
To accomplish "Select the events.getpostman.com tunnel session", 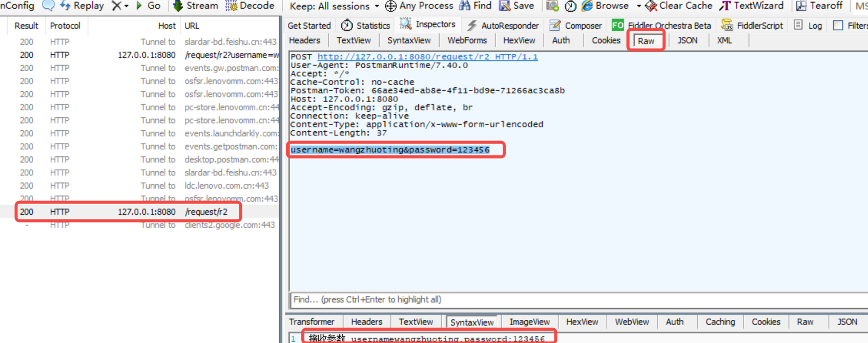I will click(140, 146).
